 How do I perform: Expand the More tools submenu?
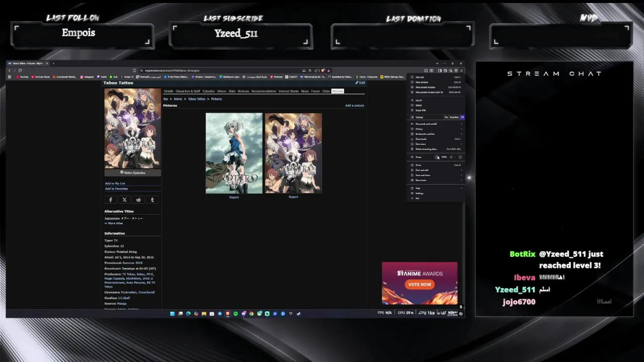point(436,180)
